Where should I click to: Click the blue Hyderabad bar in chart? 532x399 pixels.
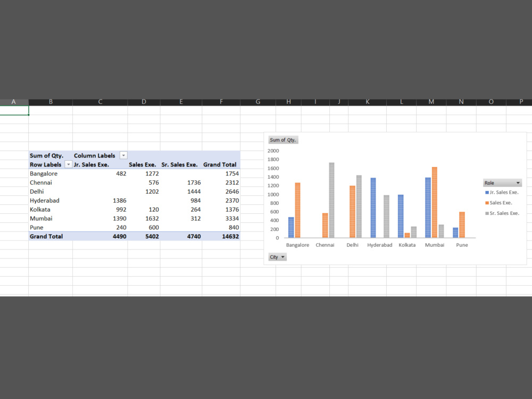click(373, 207)
